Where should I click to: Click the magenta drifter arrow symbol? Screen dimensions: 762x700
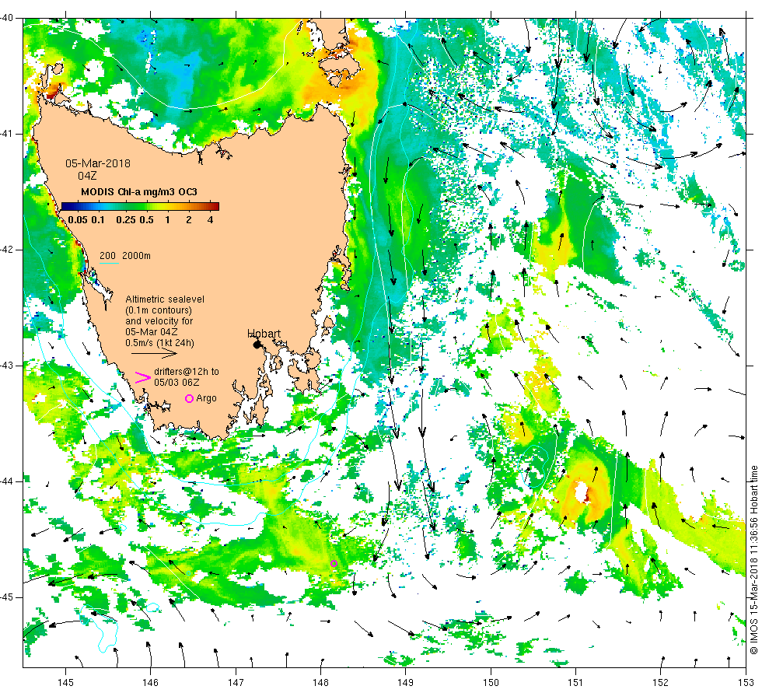click(142, 377)
